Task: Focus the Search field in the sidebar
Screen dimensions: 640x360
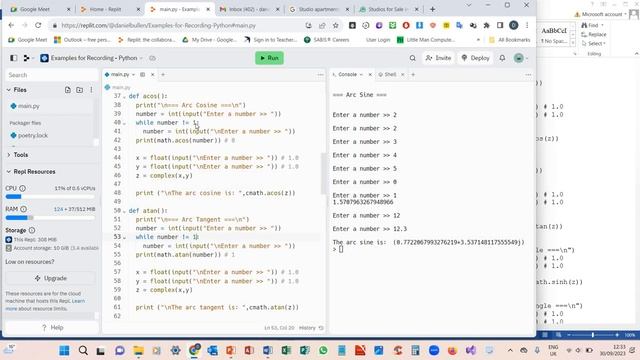Action: tap(51, 75)
